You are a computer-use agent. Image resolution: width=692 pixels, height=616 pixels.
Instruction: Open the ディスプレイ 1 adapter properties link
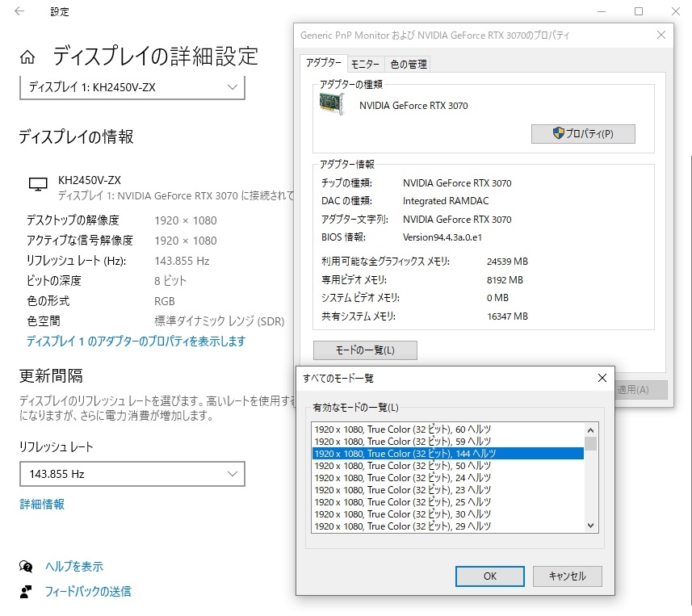[x=136, y=341]
